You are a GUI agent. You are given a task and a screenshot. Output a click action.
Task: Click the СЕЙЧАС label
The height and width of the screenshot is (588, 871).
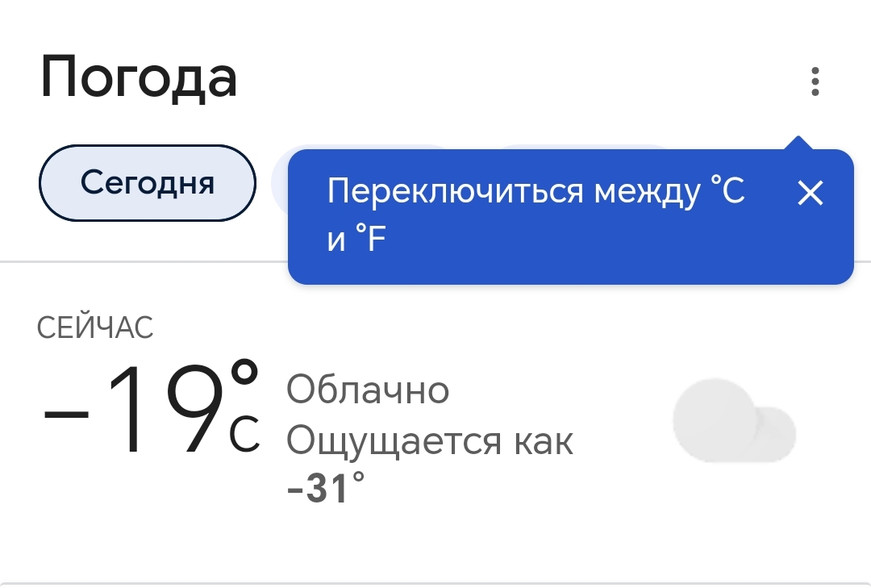pos(95,328)
